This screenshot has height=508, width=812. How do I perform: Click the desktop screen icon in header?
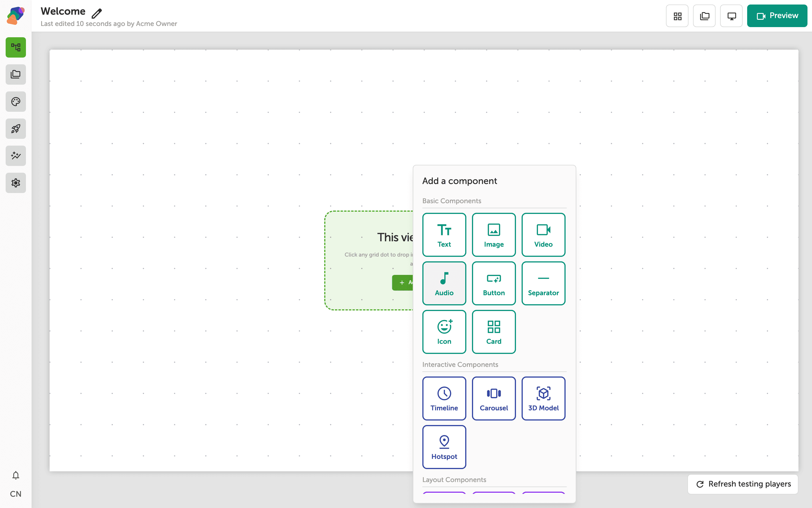[x=731, y=16]
